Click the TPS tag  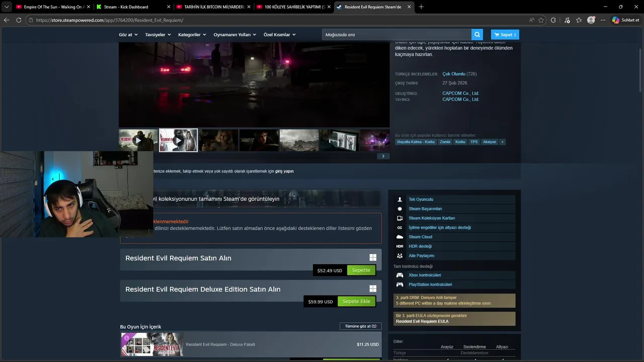[474, 142]
